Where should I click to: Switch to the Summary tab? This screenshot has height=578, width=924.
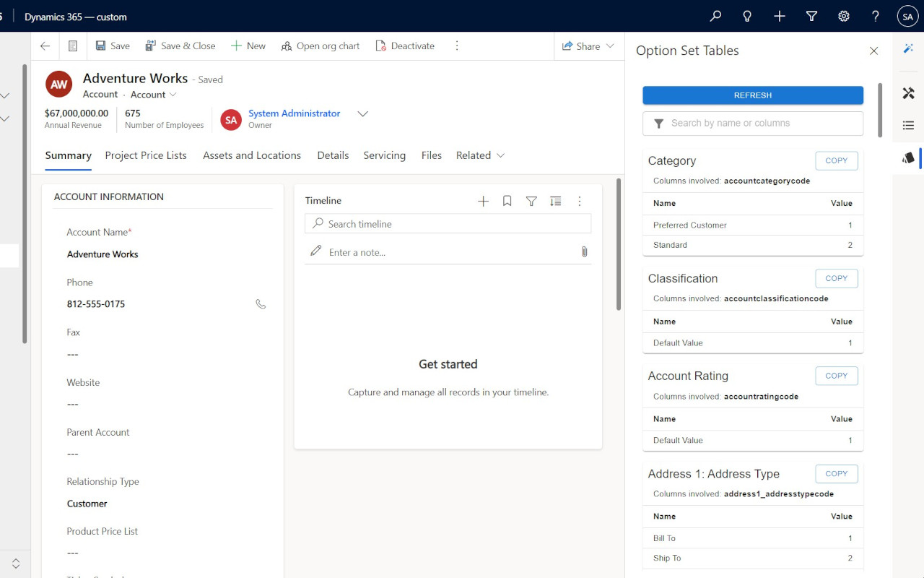coord(69,155)
